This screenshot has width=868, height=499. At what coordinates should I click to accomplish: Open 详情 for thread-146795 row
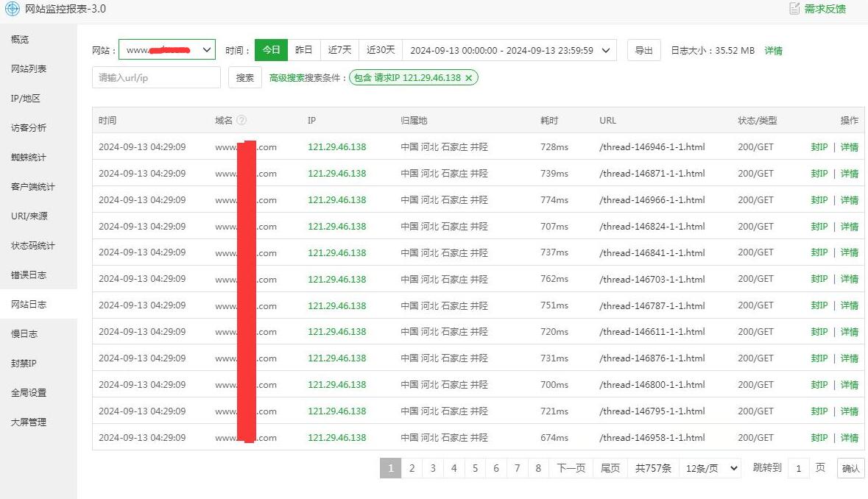849,411
